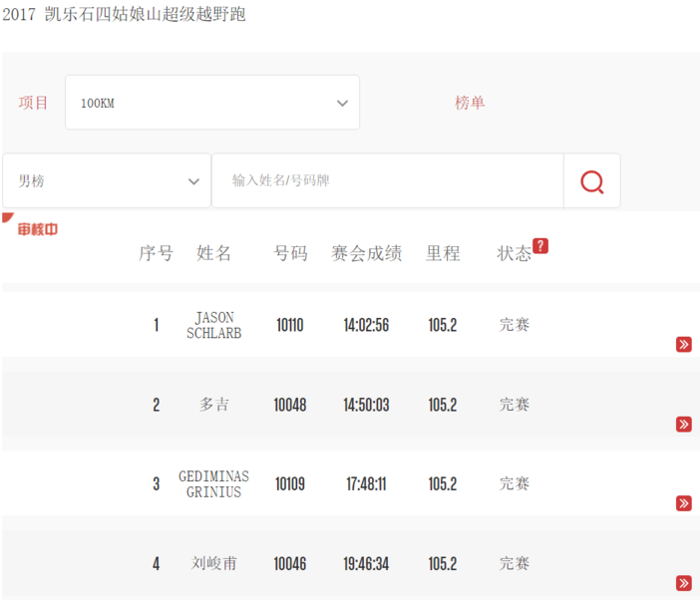Select the 榜单 leaderboard tab
The image size is (700, 600).
coord(470,103)
